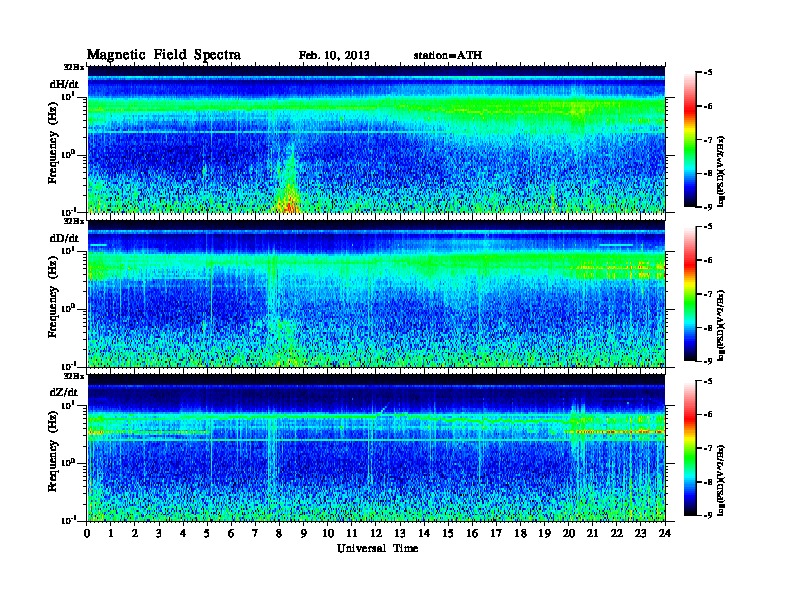Image resolution: width=792 pixels, height=612 pixels.
Task: Click the 'dD/dt' panel label
Action: [x=64, y=238]
